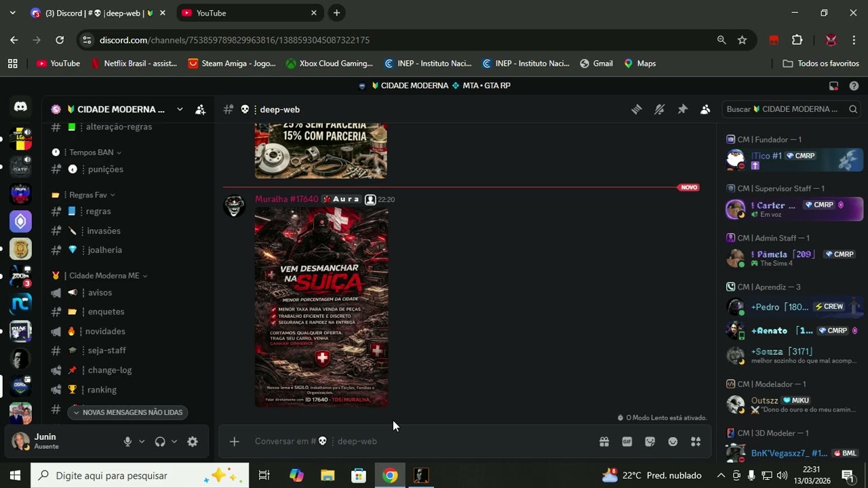Open member +Pedro profile
The width and height of the screenshot is (868, 488).
[793, 307]
